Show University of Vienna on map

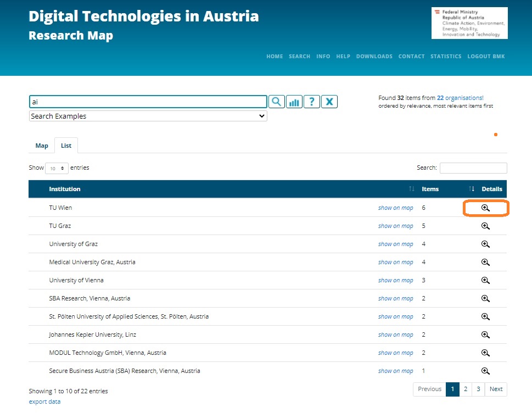[396, 281]
